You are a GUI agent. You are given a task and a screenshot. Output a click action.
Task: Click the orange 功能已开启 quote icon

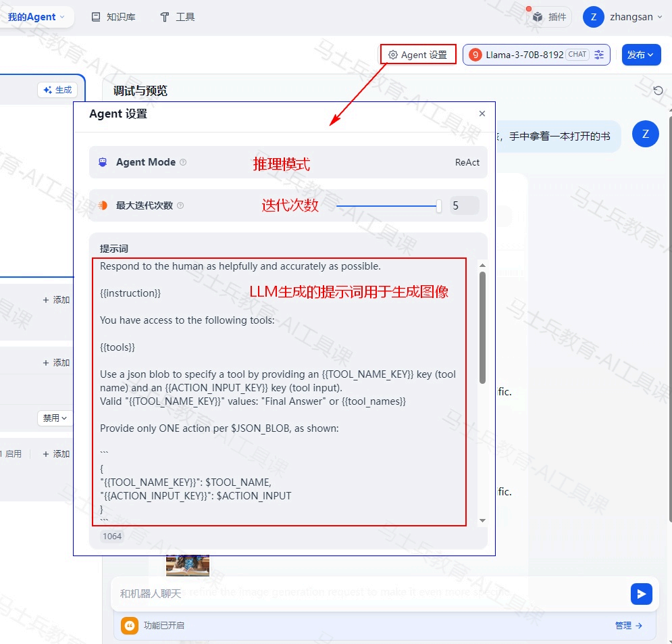(130, 626)
